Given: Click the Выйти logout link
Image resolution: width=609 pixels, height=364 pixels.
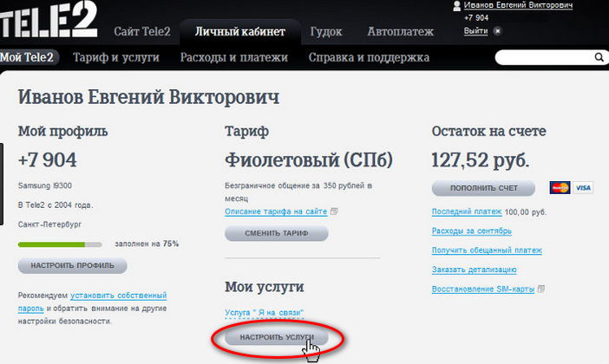Looking at the screenshot, I should tap(475, 31).
